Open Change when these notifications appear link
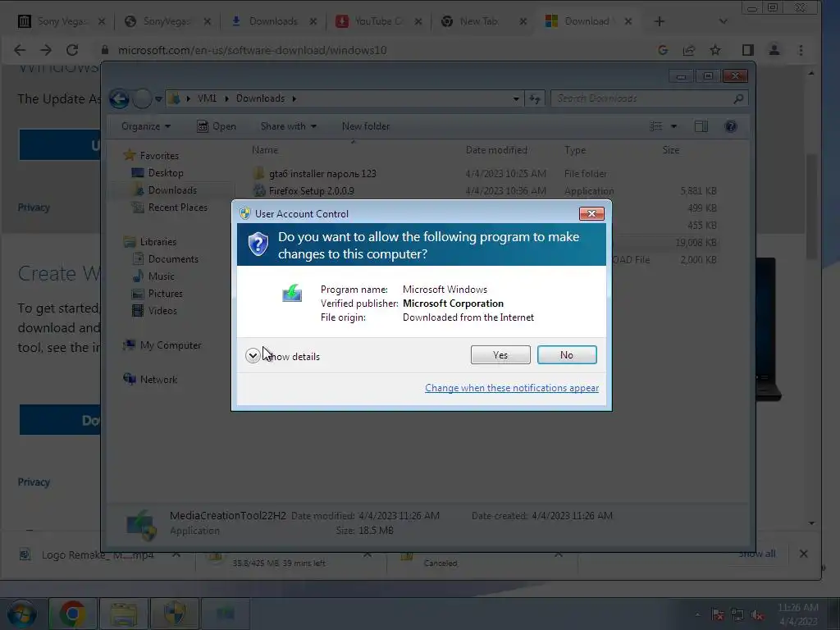The image size is (840, 630). coord(512,388)
